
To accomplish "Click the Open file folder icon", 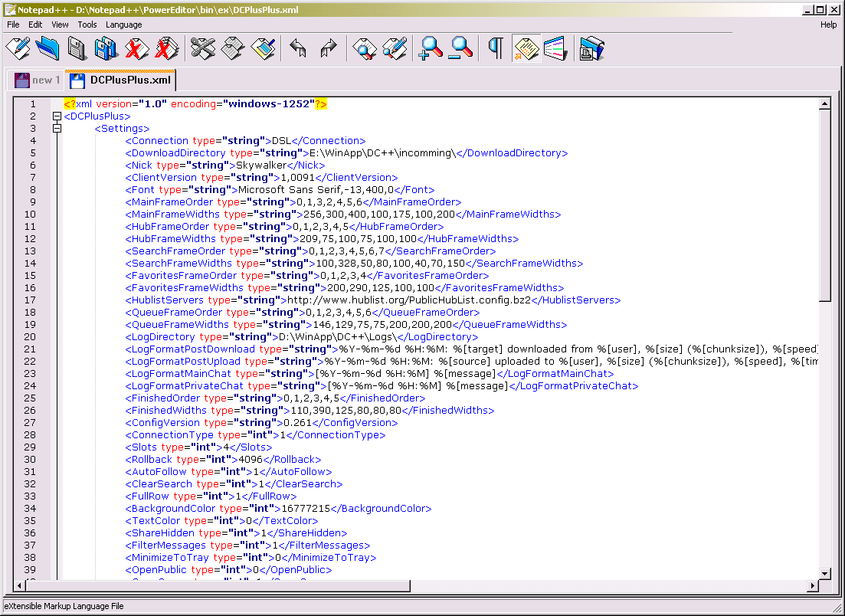I will [47, 48].
